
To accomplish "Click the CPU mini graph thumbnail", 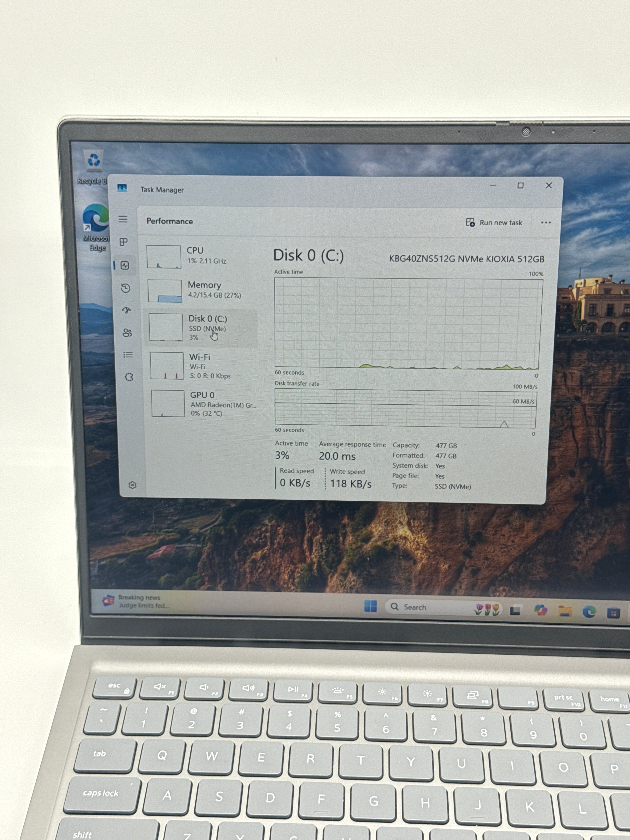I will coord(164,257).
